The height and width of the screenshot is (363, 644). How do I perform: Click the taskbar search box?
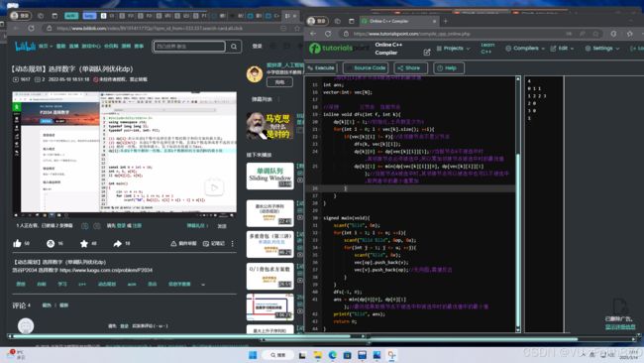tap(278, 355)
